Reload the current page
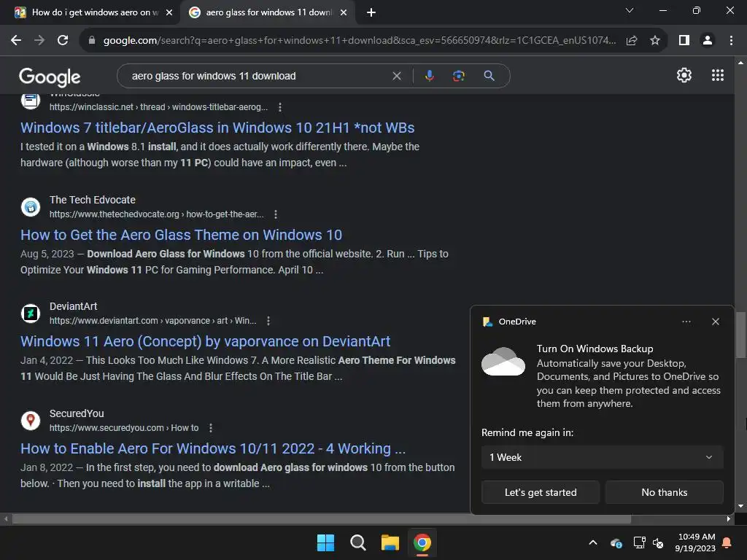This screenshot has width=747, height=560. [63, 41]
